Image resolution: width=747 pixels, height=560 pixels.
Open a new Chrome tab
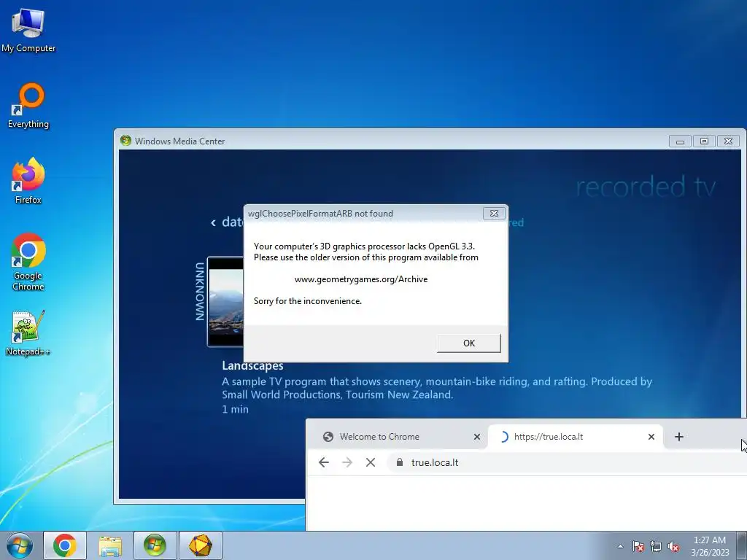point(679,437)
